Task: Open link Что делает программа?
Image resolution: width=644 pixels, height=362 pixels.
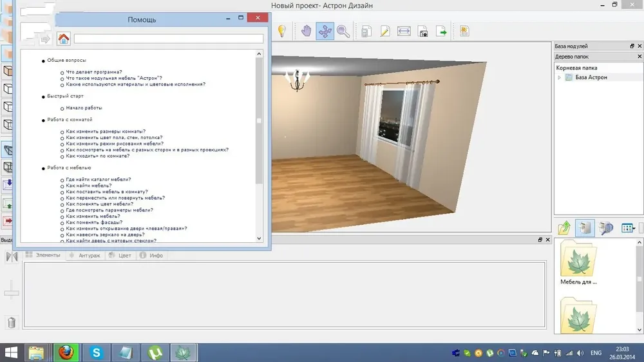Action: 94,72
